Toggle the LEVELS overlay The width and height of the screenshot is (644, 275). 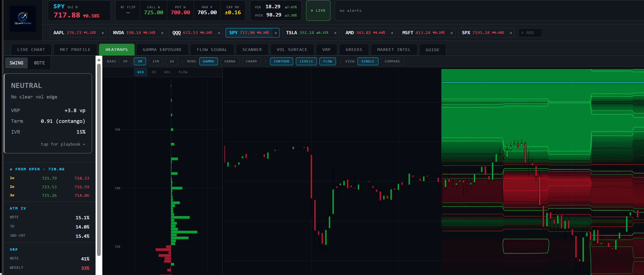point(306,61)
